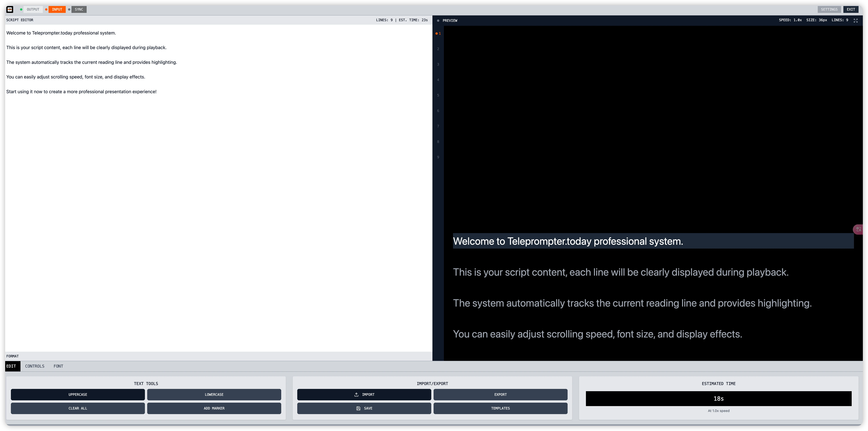Select line number 1 in preview gutter
868x431 pixels.
[x=438, y=33]
